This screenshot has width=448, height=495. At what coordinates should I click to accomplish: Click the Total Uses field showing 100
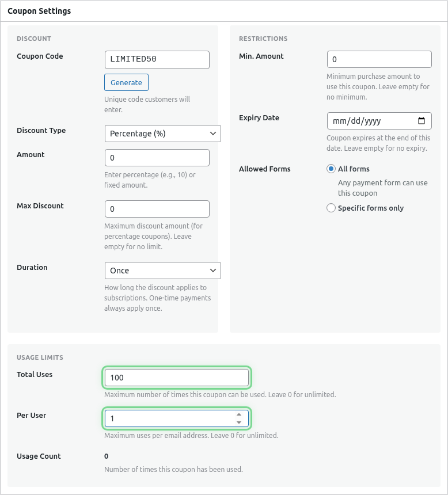(176, 378)
